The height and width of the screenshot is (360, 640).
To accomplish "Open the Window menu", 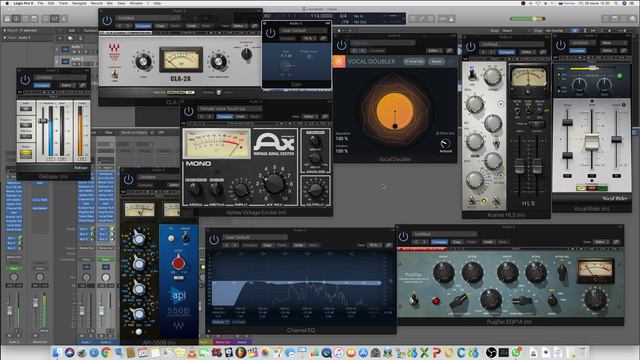I will click(x=136, y=3).
